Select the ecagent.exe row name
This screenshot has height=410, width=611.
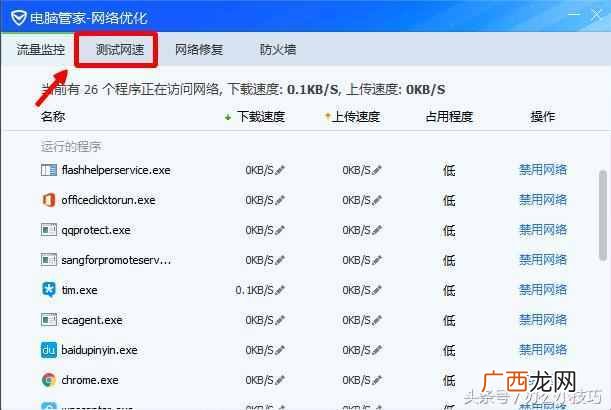pyautogui.click(x=92, y=320)
